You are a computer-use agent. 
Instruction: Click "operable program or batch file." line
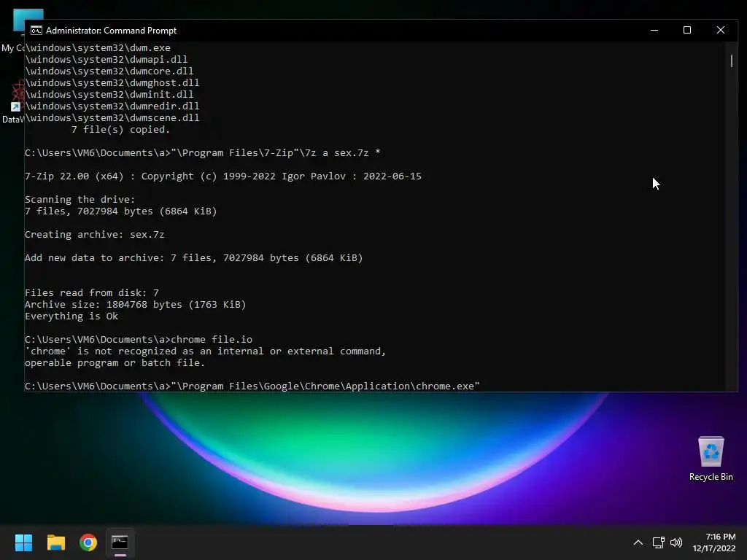pyautogui.click(x=115, y=363)
